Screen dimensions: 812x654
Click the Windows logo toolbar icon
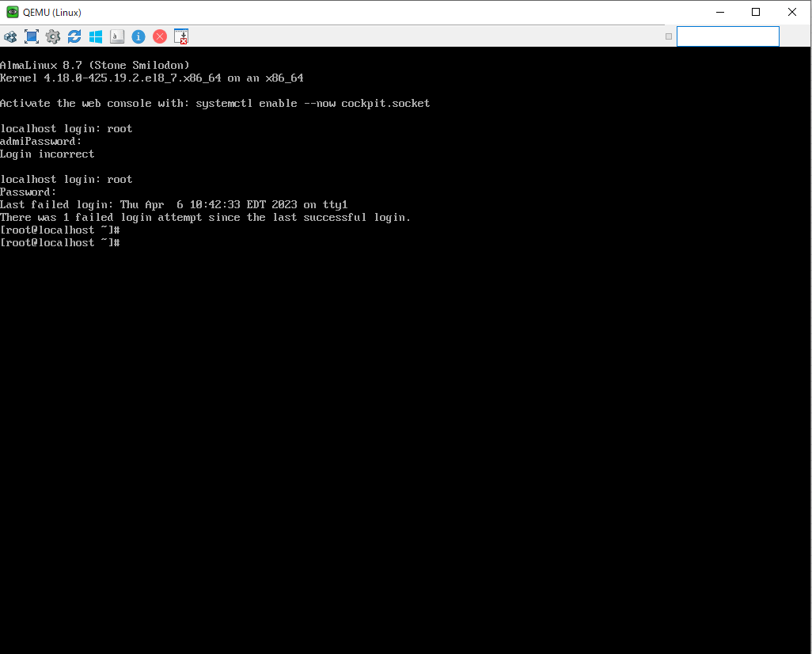96,36
